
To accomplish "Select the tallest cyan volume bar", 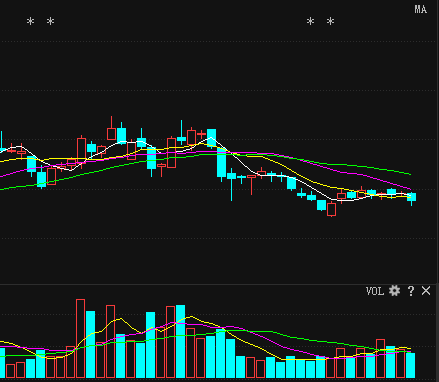I will coord(180,341).
